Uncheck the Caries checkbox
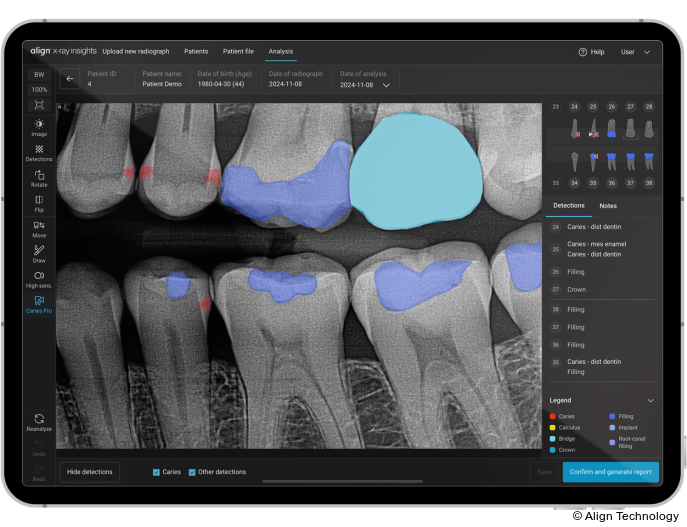This screenshot has width=687, height=527. tap(156, 472)
